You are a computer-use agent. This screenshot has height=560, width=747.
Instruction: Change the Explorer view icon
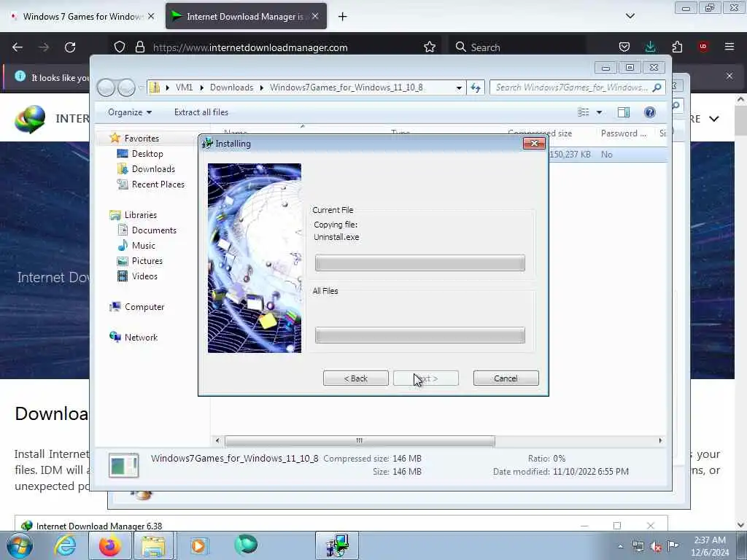pyautogui.click(x=583, y=112)
